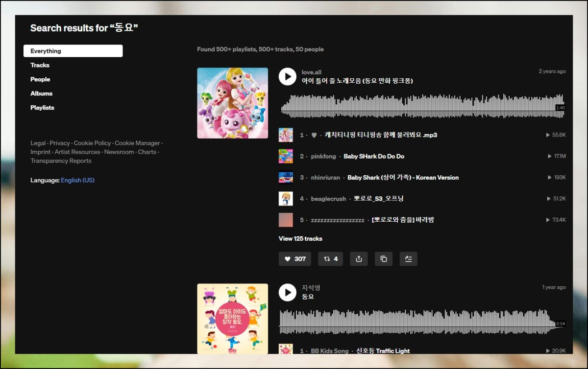This screenshot has height=369, width=588.
Task: Open the 아이 틀어 줄 노래모음 playlist title
Action: pyautogui.click(x=357, y=81)
